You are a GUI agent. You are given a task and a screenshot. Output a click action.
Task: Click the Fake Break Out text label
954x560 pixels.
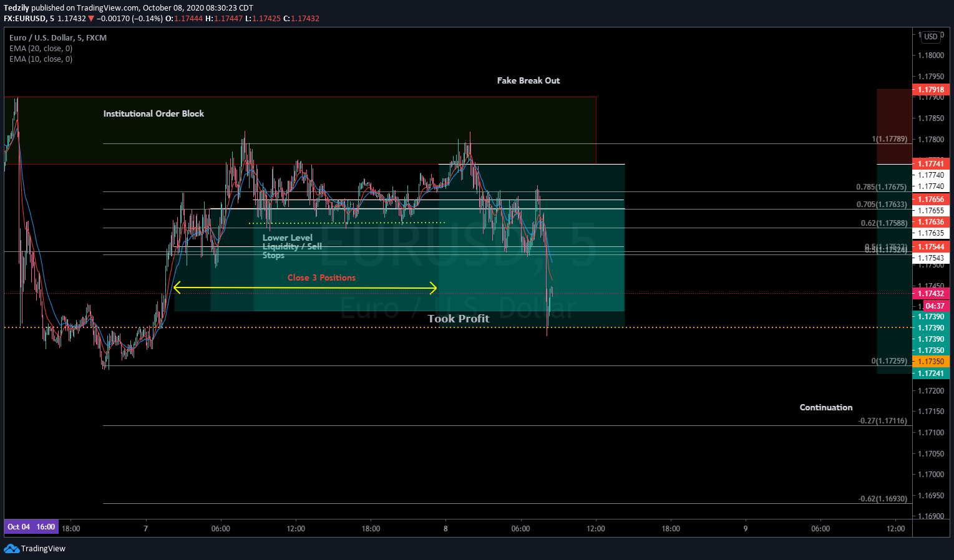528,80
